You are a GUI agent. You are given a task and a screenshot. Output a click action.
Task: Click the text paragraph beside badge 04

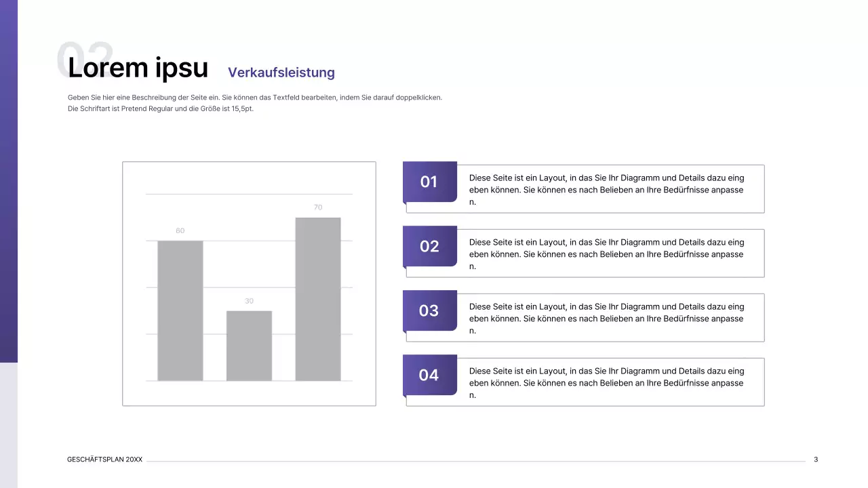point(606,383)
